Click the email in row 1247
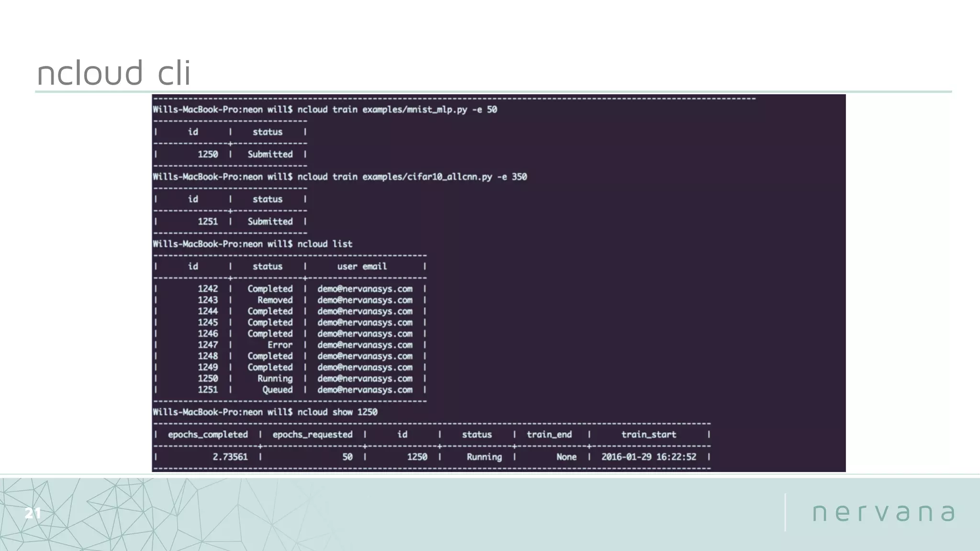Viewport: 980px width, 551px height. click(365, 345)
